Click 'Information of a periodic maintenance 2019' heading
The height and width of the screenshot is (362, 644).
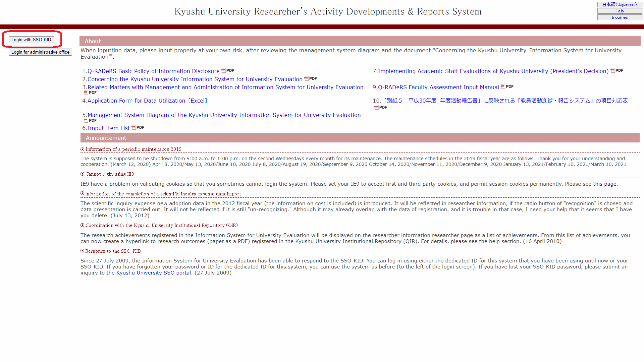[133, 149]
